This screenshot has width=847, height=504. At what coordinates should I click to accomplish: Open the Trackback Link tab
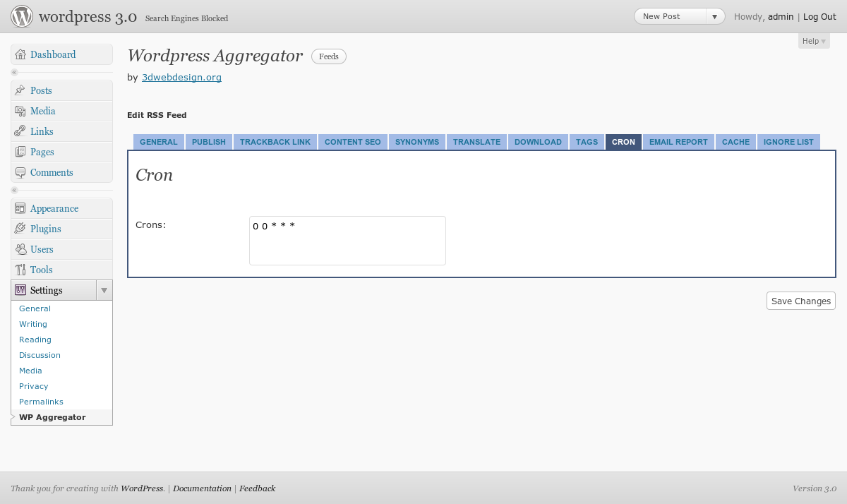275,142
